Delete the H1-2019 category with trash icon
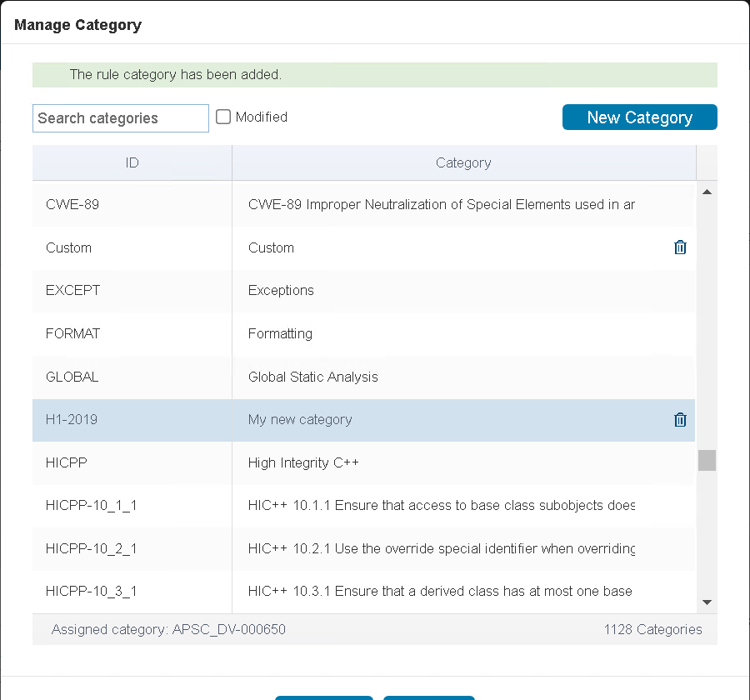The width and height of the screenshot is (750, 700). click(x=680, y=420)
